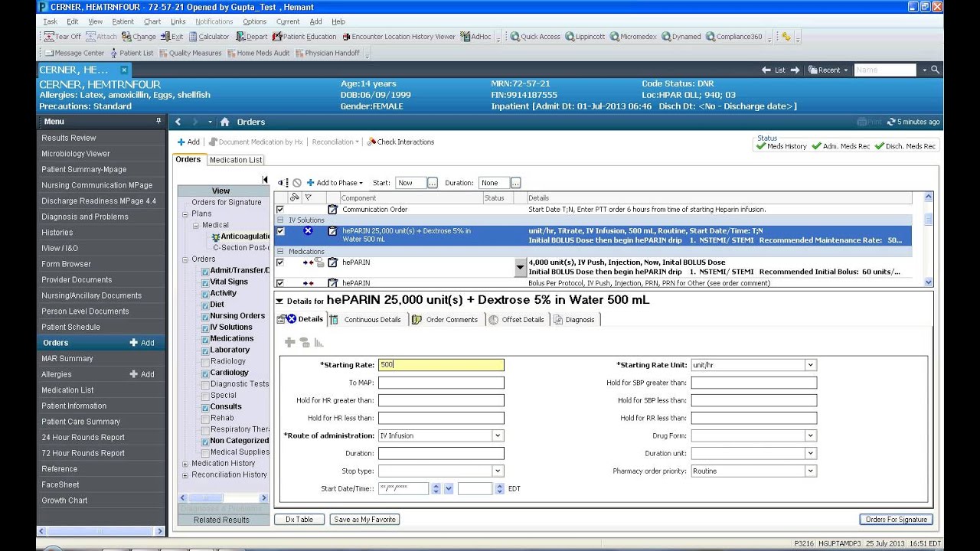Toggle the Radiology checkbox in tree

[205, 361]
